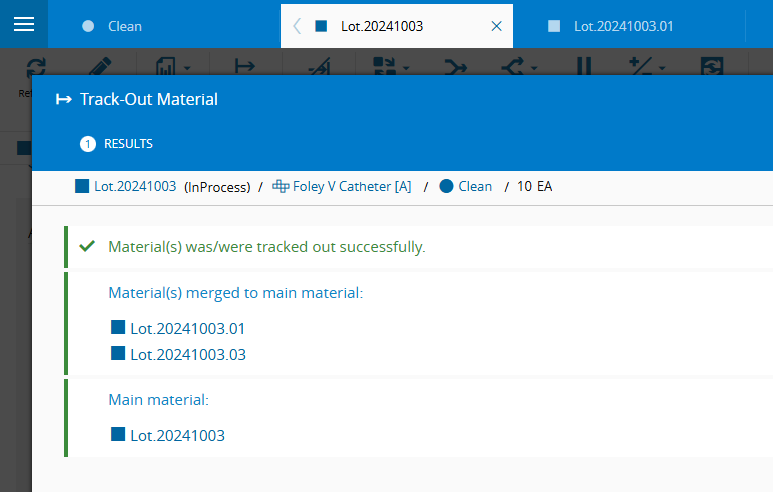Open the Lot.20241003.01 tab
The height and width of the screenshot is (492, 773).
click(623, 26)
